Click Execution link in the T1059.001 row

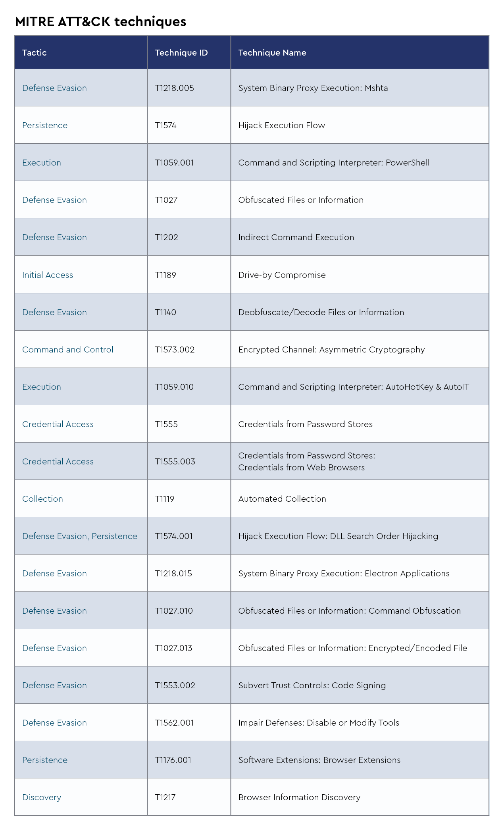tap(42, 163)
